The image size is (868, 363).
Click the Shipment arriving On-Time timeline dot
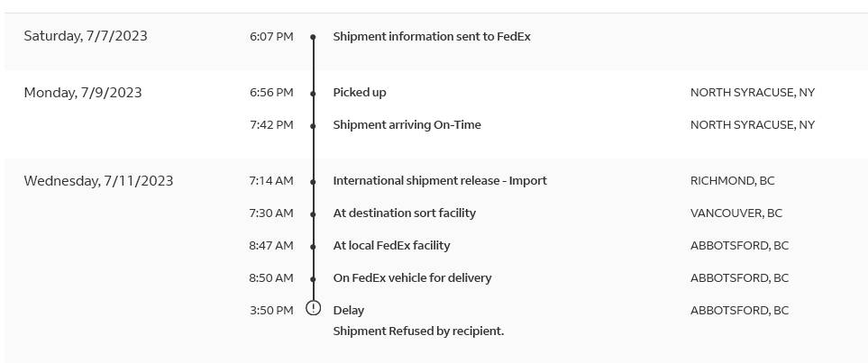tap(313, 125)
